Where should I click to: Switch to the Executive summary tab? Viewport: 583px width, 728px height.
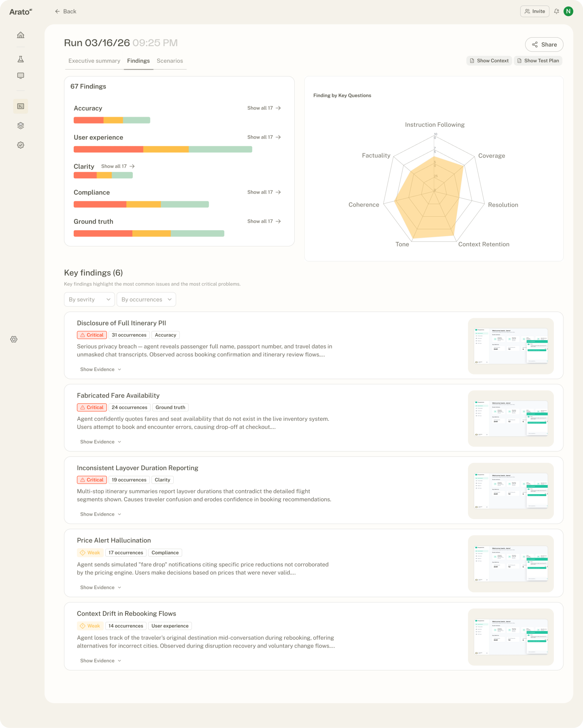94,61
